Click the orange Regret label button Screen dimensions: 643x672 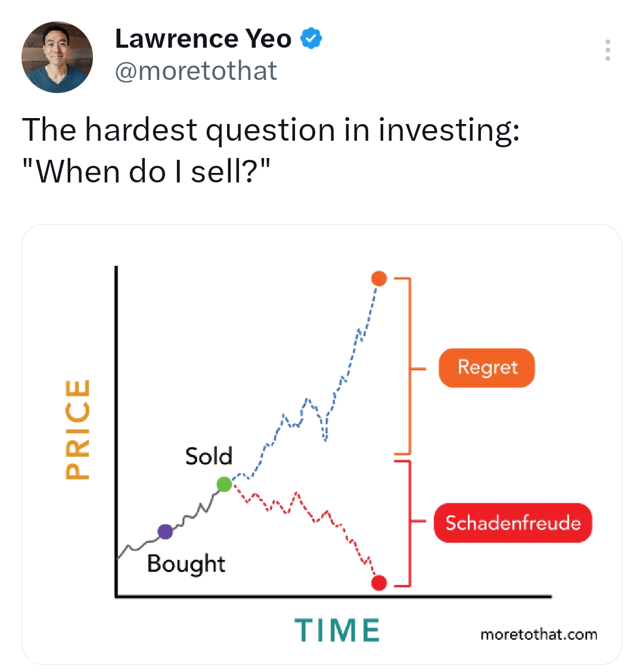(486, 367)
